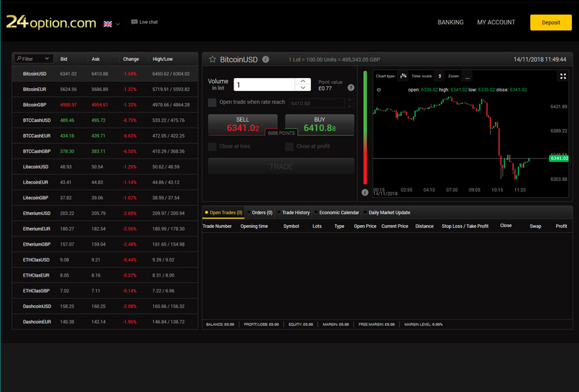Increase volume with the up arrow
The height and width of the screenshot is (392, 579).
click(x=303, y=81)
